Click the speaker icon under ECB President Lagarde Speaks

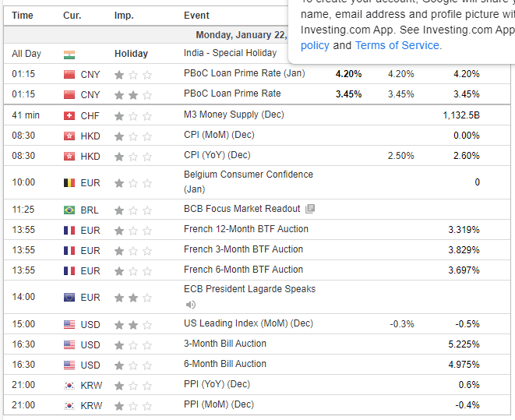(x=190, y=304)
